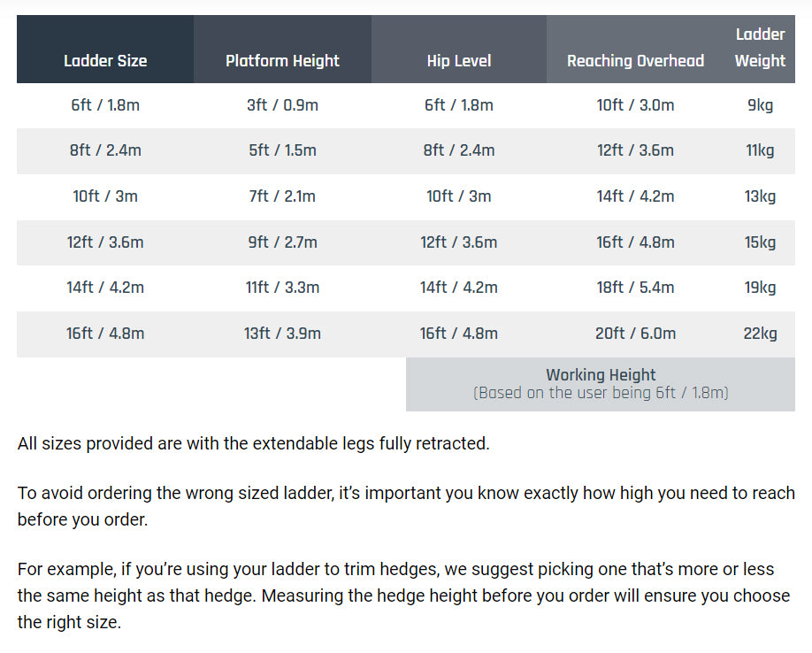This screenshot has width=812, height=653.
Task: Click the Working Height footer label
Action: [x=601, y=375]
